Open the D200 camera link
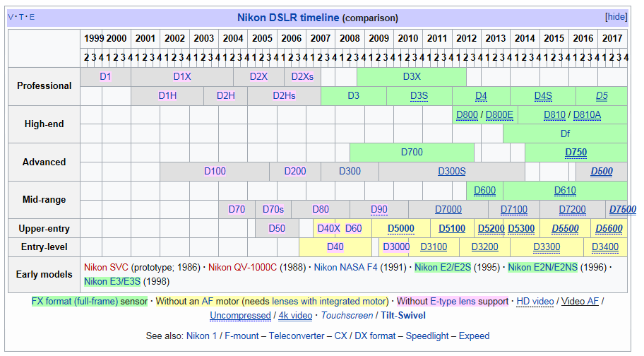This screenshot has height=356, width=644. tap(295, 171)
